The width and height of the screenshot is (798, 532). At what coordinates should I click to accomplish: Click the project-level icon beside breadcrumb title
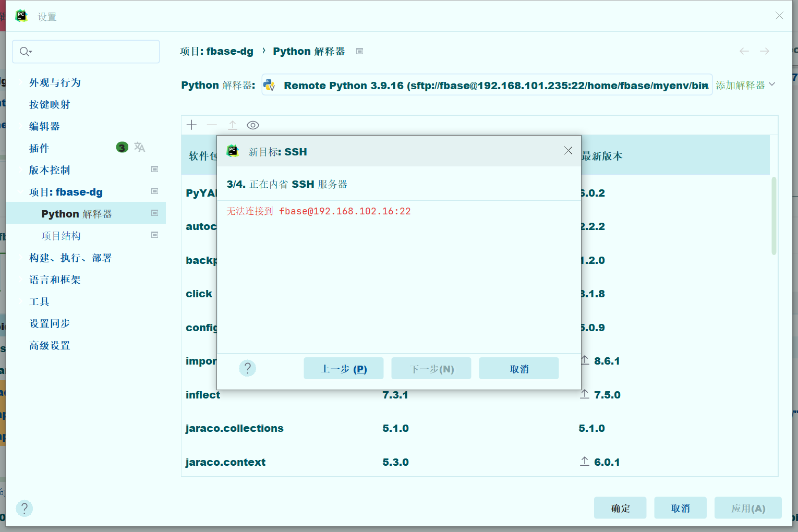[x=359, y=51]
